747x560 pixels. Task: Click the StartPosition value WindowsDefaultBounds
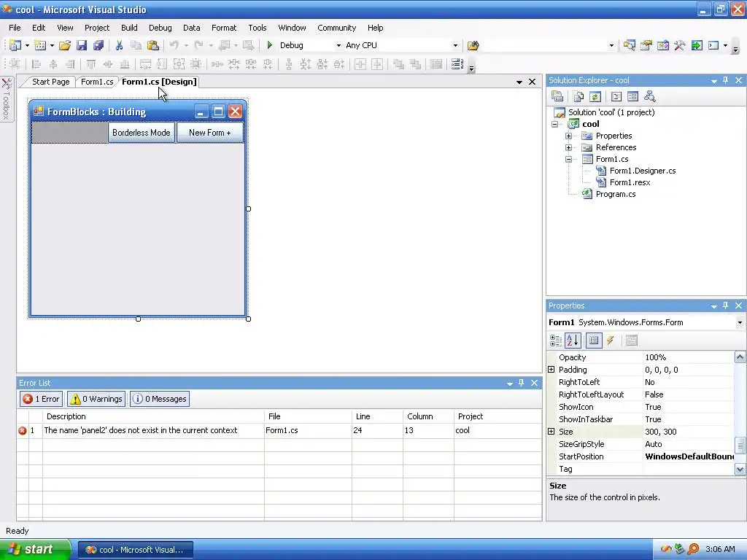point(689,456)
